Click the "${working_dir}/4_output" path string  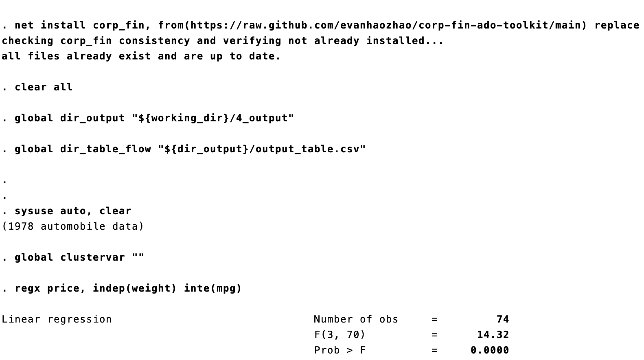click(x=213, y=118)
